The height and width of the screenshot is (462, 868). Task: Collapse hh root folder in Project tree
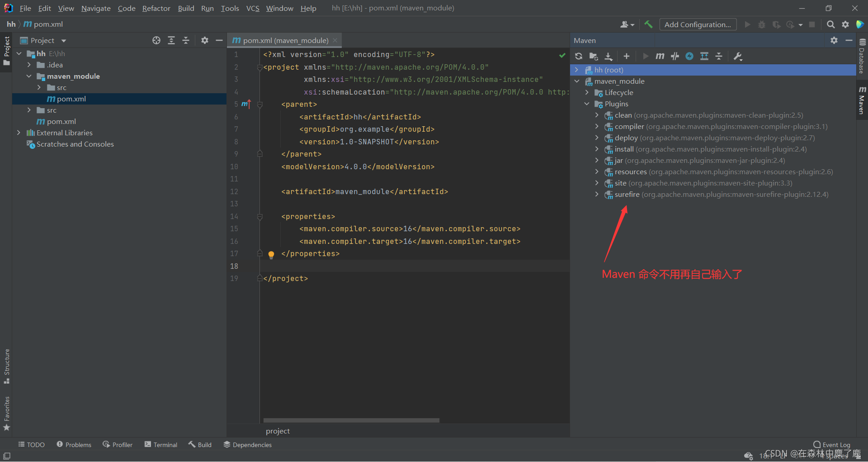pyautogui.click(x=19, y=53)
